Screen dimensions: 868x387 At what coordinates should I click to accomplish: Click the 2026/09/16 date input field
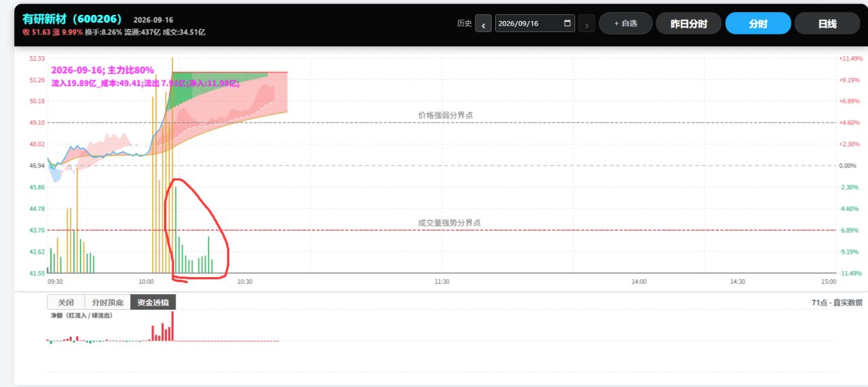(535, 23)
